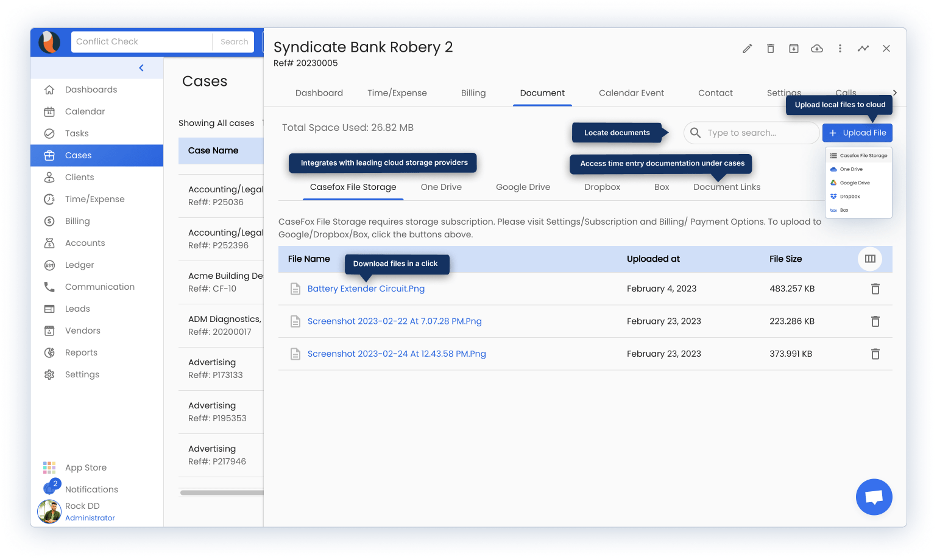Click the pencil edit icon for the case

747,49
